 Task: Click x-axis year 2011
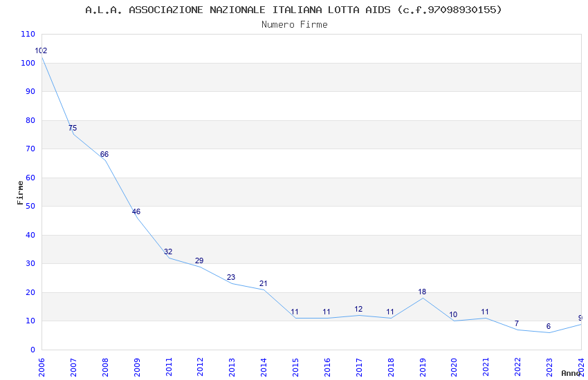pos(168,368)
